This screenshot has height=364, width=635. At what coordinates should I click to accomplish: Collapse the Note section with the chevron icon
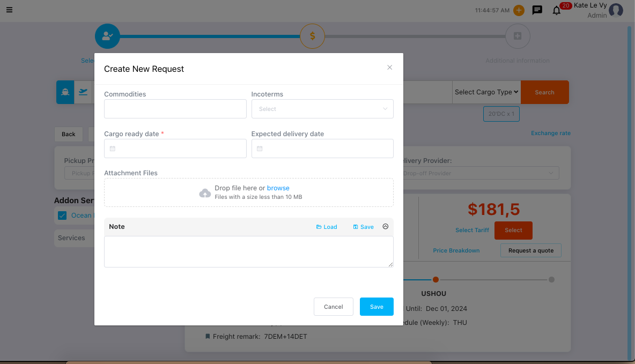(386, 227)
